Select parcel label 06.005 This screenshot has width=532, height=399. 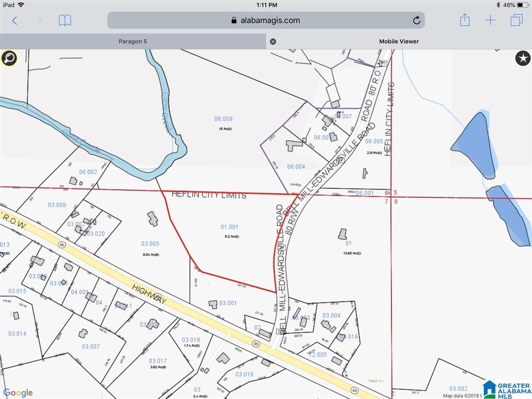[374, 141]
